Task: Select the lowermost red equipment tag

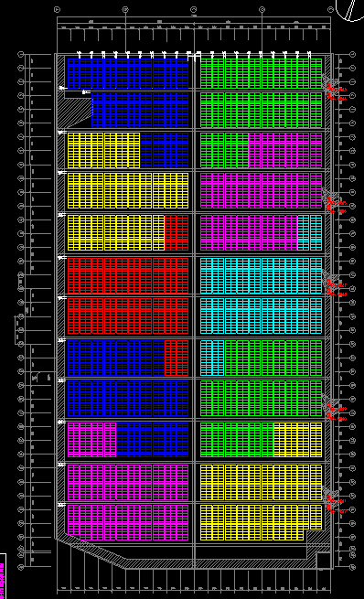Action: [337, 509]
